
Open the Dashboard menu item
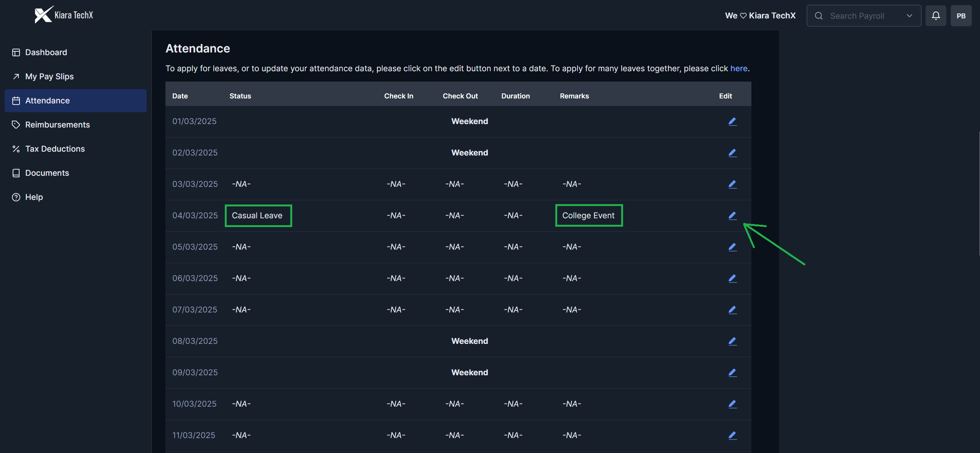(46, 52)
